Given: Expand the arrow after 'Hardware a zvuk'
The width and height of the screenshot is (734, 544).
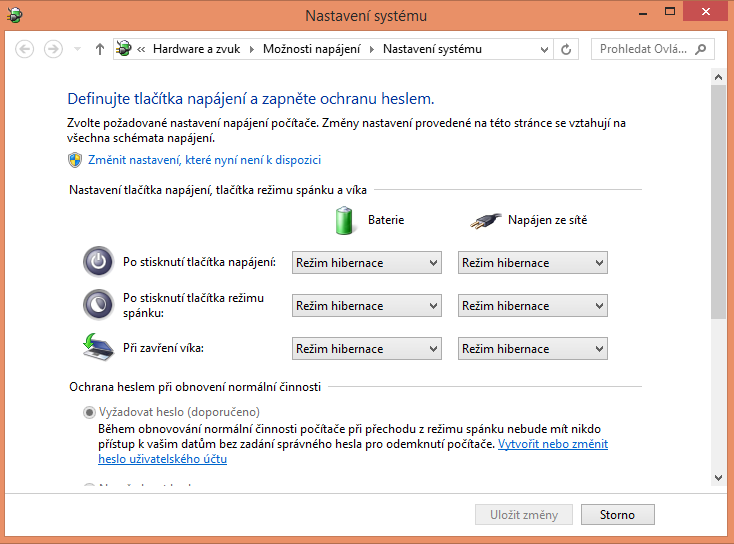Looking at the screenshot, I should click(x=252, y=49).
